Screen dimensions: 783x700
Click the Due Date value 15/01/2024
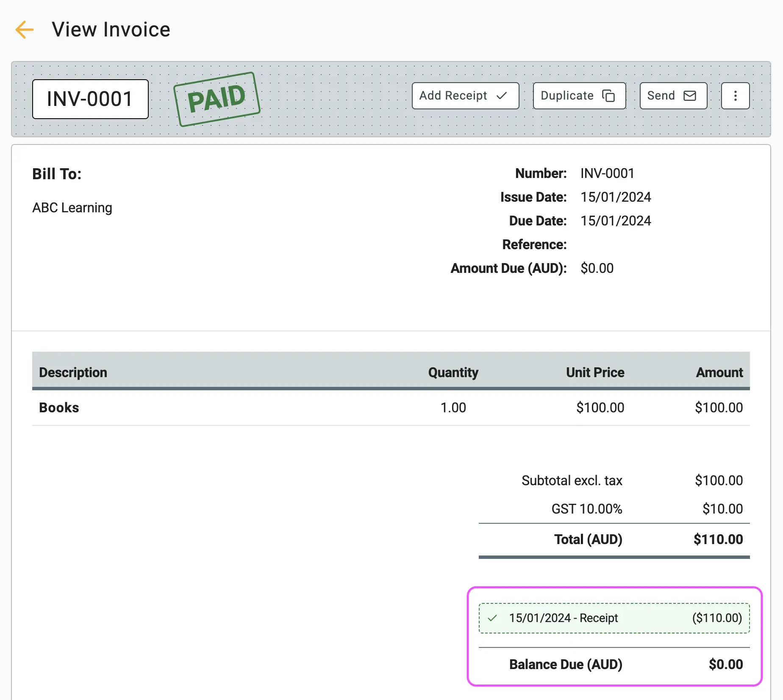point(616,221)
